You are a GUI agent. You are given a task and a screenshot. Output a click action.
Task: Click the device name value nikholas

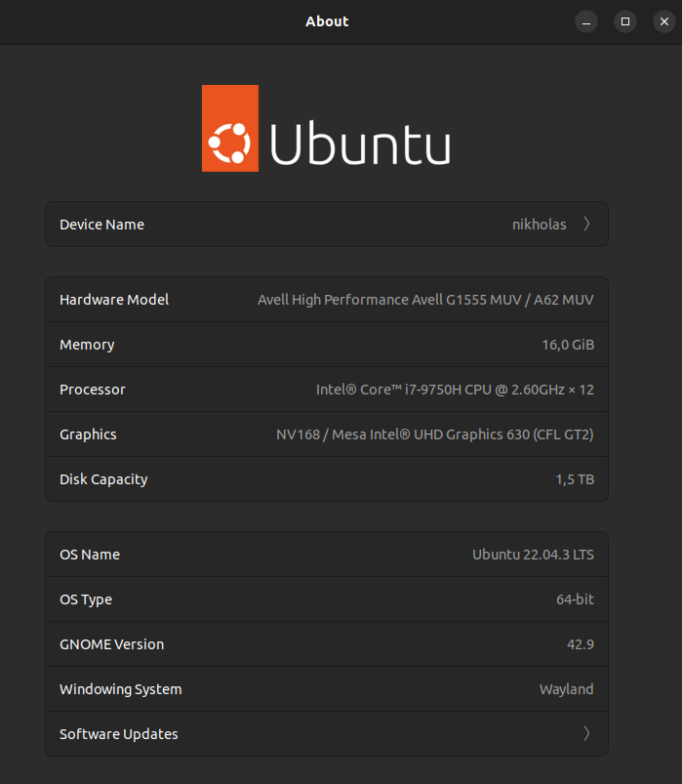tap(540, 225)
